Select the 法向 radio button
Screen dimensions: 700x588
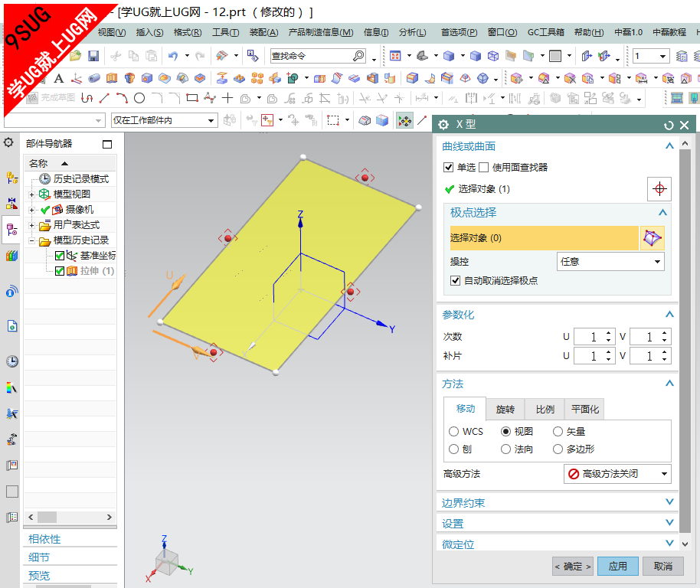[505, 449]
